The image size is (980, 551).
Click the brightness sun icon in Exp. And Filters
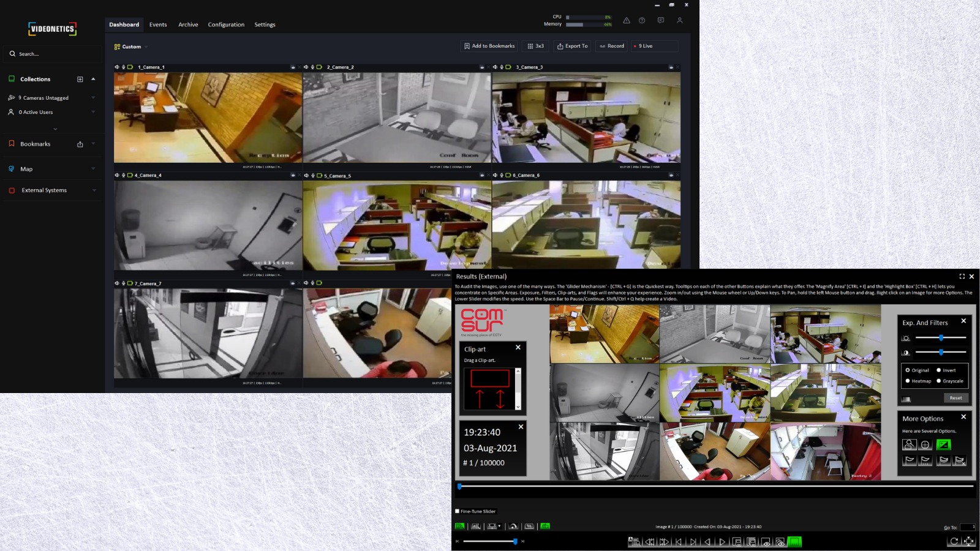907,337
